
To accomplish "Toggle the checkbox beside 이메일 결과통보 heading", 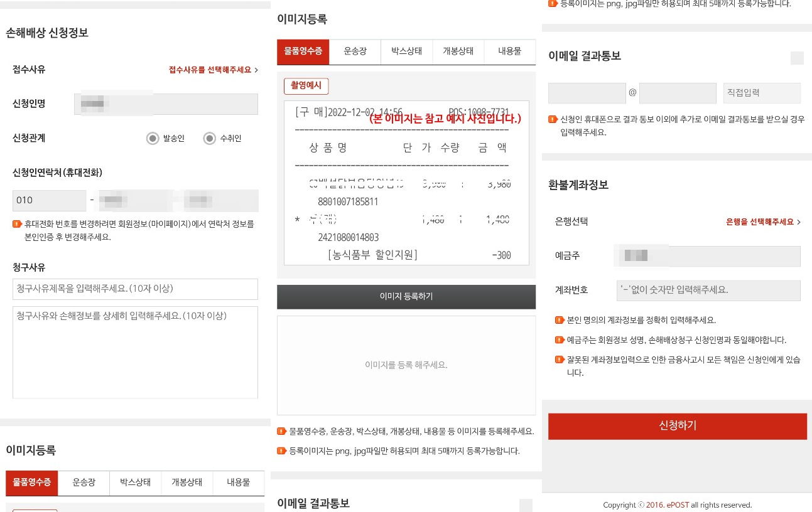I will tap(796, 58).
